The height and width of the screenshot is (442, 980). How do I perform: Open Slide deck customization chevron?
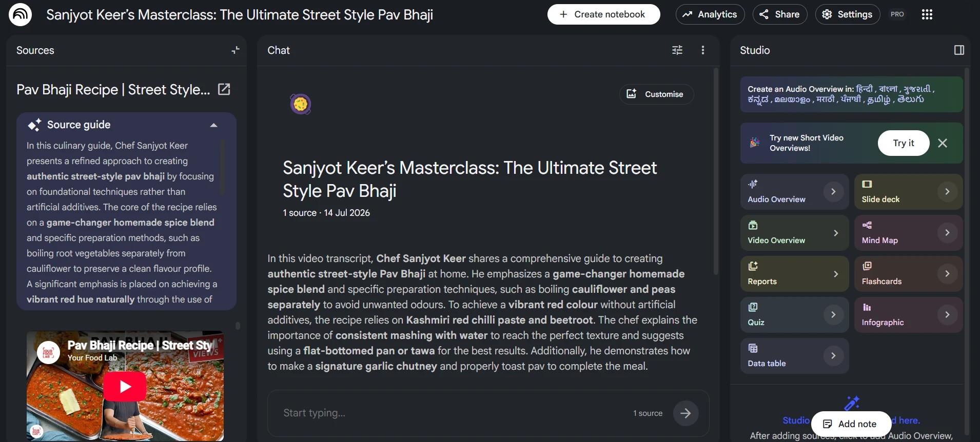[x=947, y=192]
